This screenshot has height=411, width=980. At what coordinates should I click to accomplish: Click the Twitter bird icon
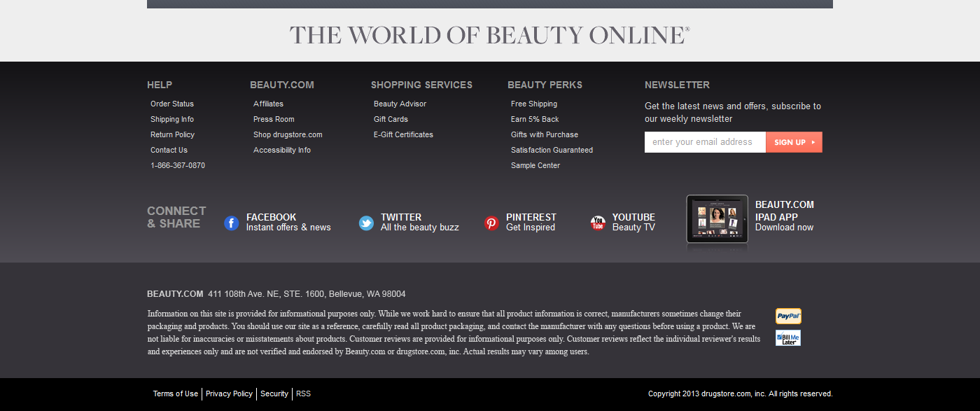click(x=366, y=223)
